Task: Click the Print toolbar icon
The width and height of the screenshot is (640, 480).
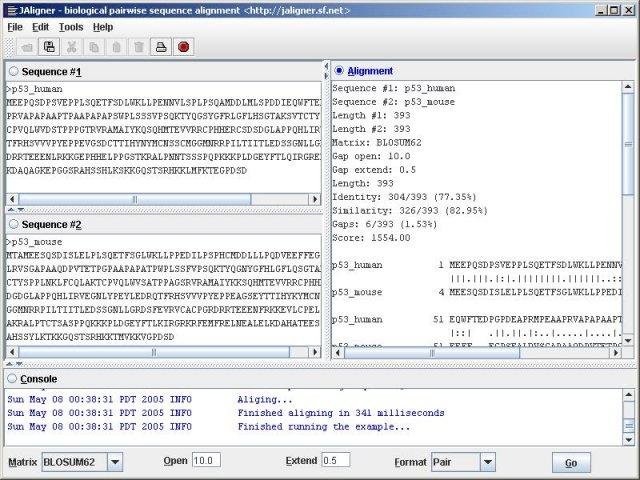Action: (x=161, y=47)
